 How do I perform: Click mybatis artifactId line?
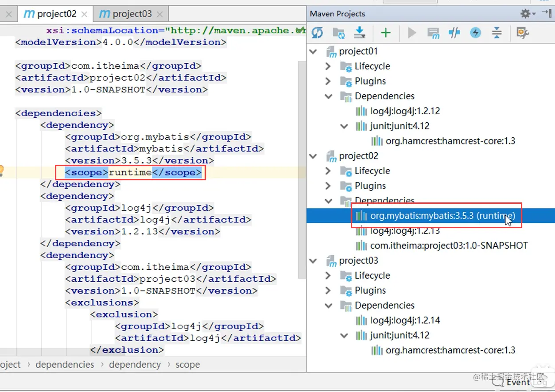[164, 148]
